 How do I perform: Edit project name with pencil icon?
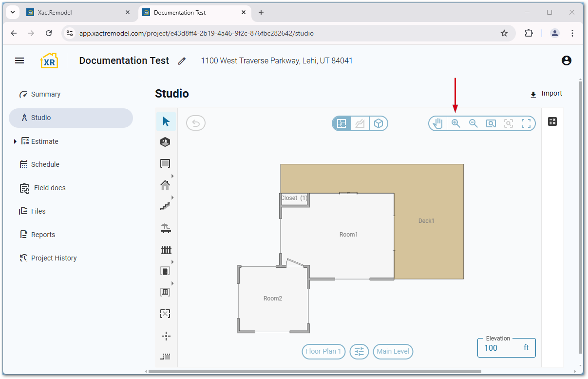(x=182, y=61)
